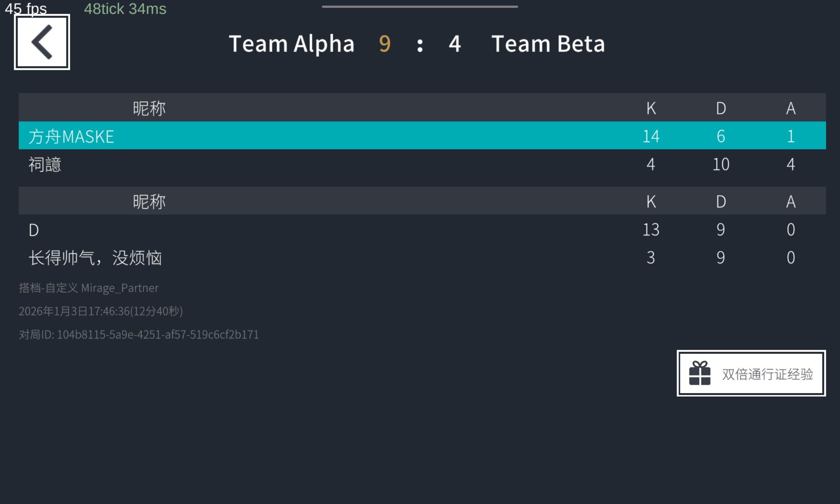This screenshot has width=840, height=504.
Task: Click the Team Beta title
Action: 548,44
